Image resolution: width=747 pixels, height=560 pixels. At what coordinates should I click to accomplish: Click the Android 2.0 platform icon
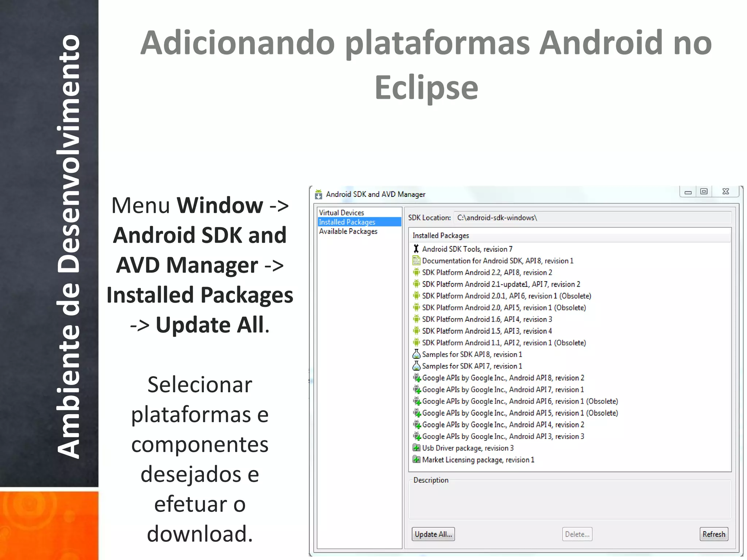(x=416, y=307)
